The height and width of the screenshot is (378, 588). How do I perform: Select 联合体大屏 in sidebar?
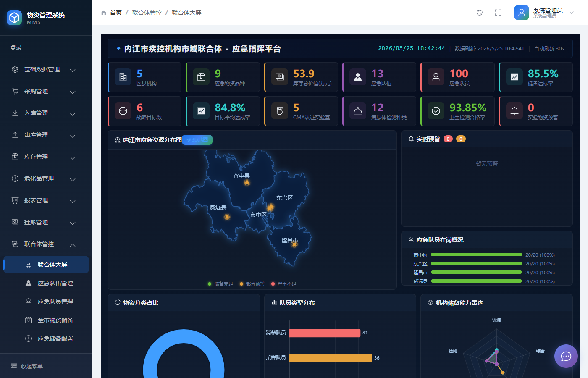coord(46,265)
